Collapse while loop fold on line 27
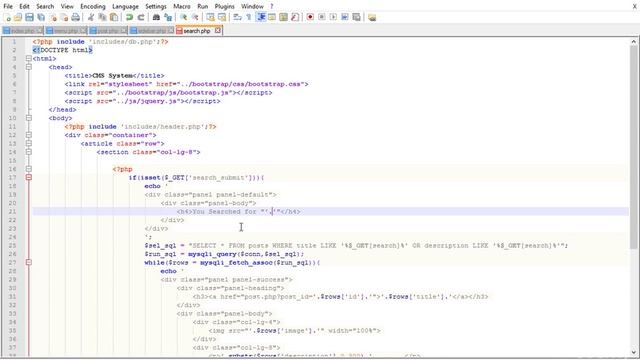The height and width of the screenshot is (360, 640). pos(29,262)
